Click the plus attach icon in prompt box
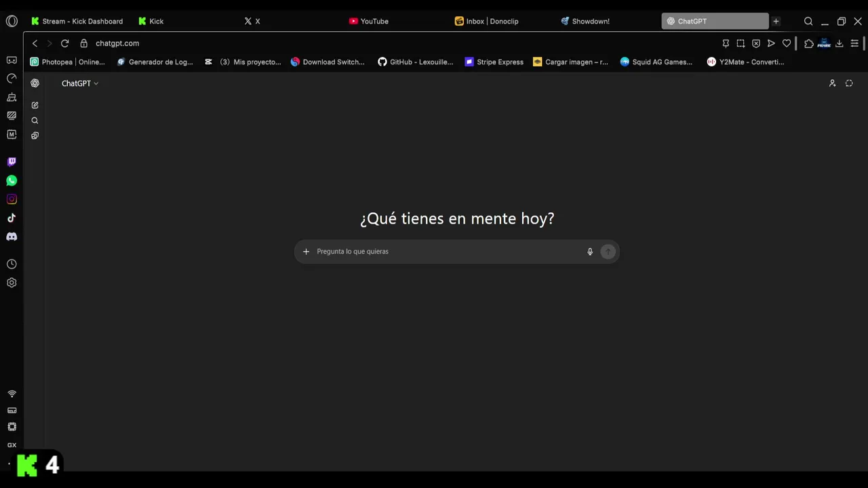 [x=306, y=251]
